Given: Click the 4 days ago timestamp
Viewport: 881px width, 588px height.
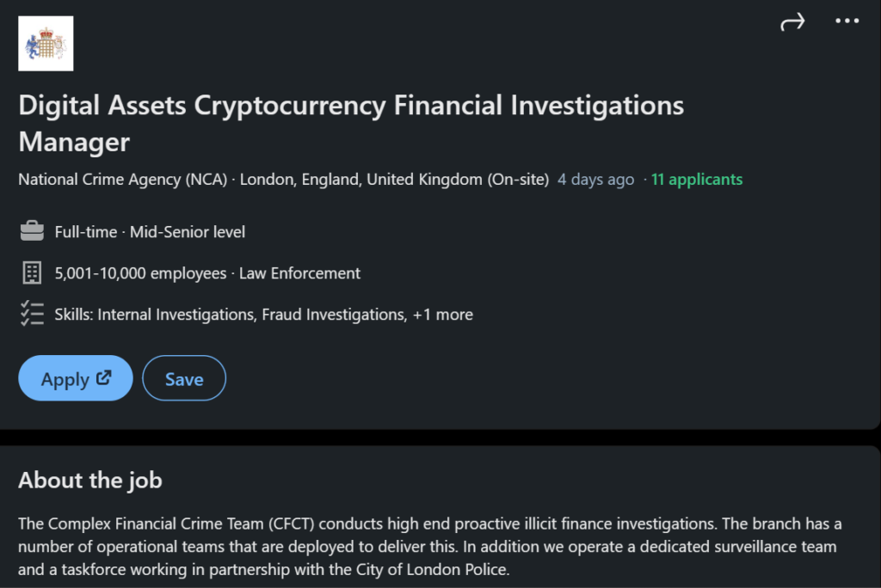Looking at the screenshot, I should [595, 179].
